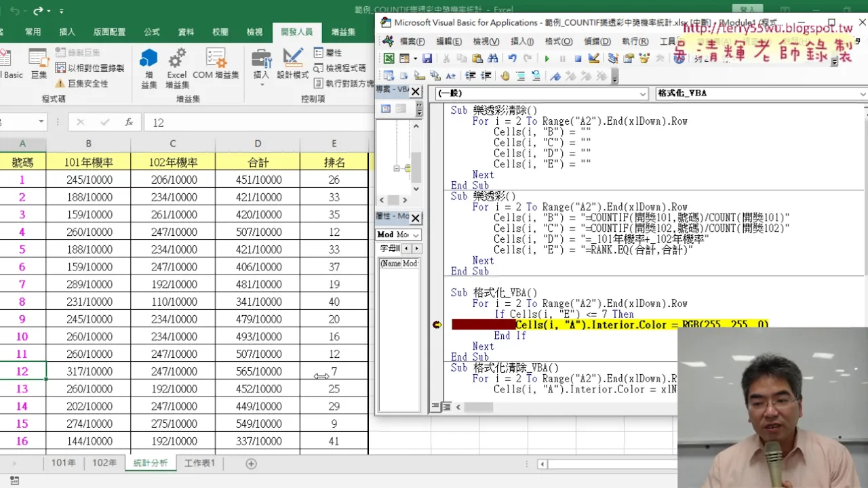Screen dimensions: 868x488
Task: Toggle bookmark with the blue flag icon
Action: pyautogui.click(x=555, y=76)
